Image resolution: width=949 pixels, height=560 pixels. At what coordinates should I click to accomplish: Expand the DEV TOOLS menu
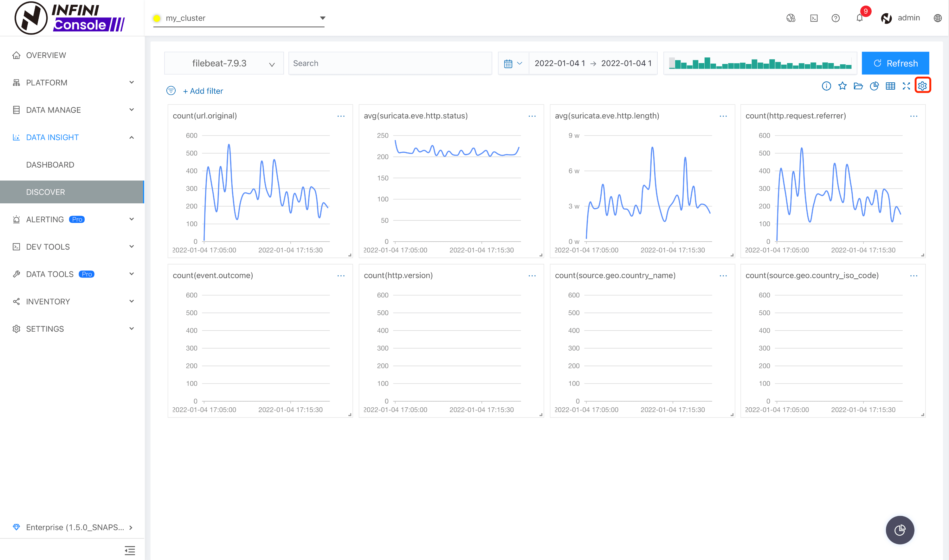click(72, 247)
